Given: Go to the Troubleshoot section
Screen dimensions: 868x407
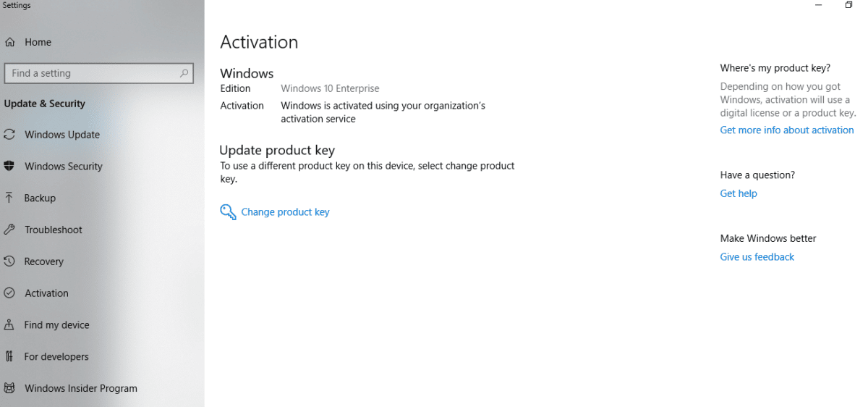Looking at the screenshot, I should (54, 230).
